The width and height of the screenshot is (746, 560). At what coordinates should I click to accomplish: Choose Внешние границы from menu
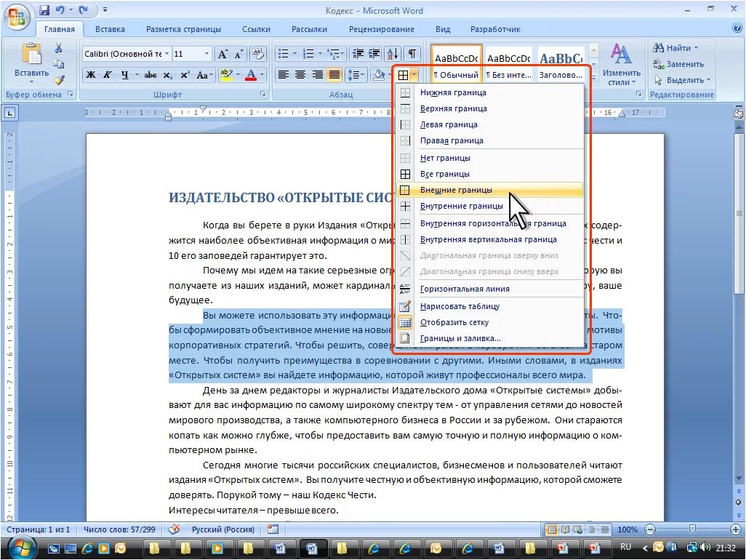pyautogui.click(x=489, y=190)
